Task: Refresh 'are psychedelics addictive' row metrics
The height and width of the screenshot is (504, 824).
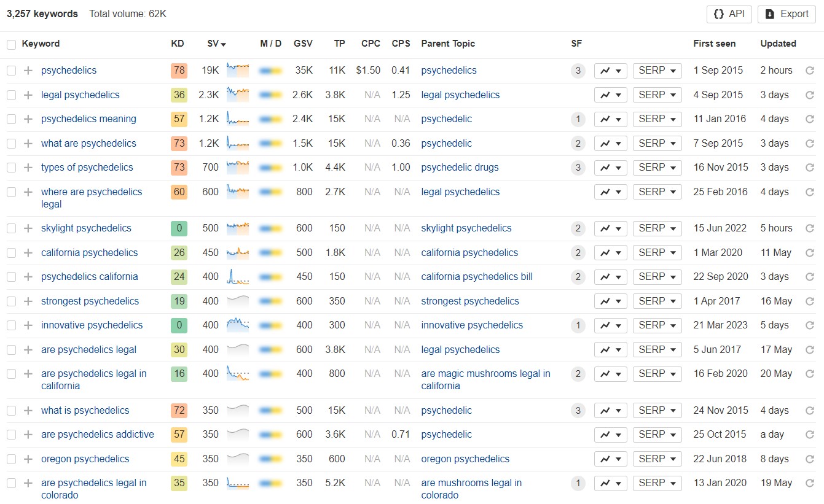Action: pos(809,435)
